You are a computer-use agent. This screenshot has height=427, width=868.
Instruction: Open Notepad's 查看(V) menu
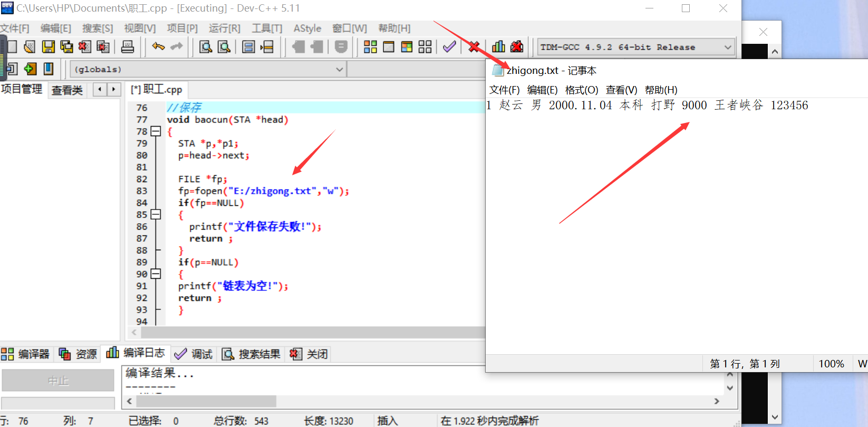(621, 90)
